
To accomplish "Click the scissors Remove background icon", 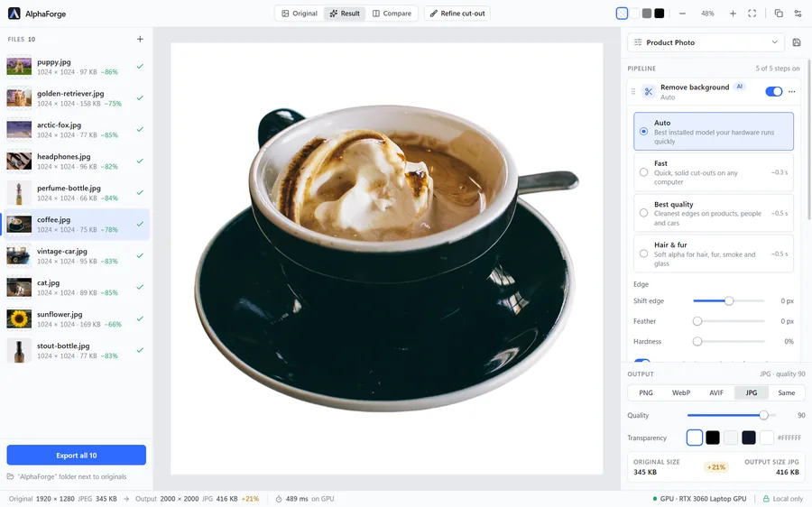I will tap(649, 92).
